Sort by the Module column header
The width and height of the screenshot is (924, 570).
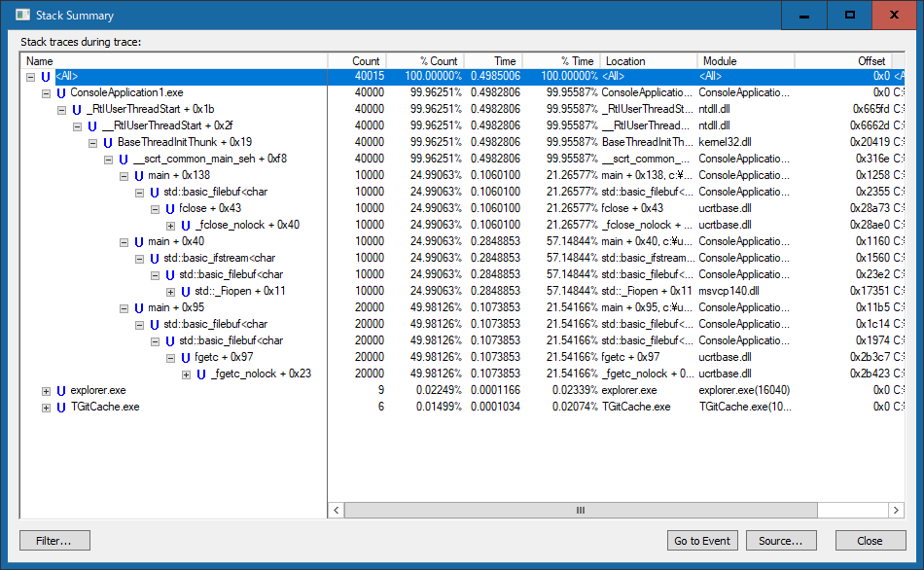coord(745,60)
